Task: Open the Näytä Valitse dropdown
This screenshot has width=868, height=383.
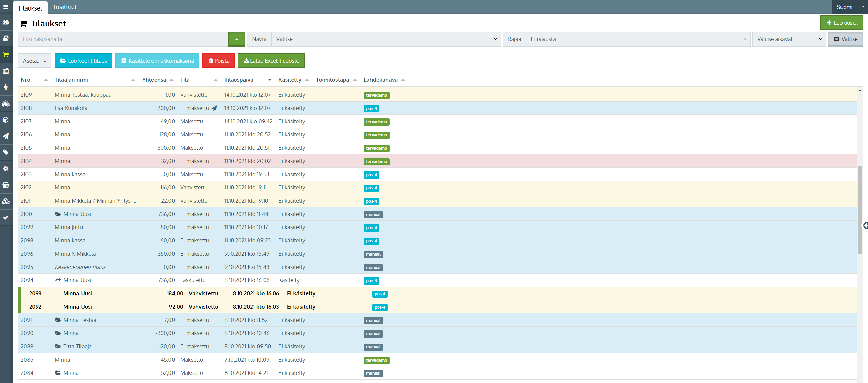Action: click(x=386, y=39)
